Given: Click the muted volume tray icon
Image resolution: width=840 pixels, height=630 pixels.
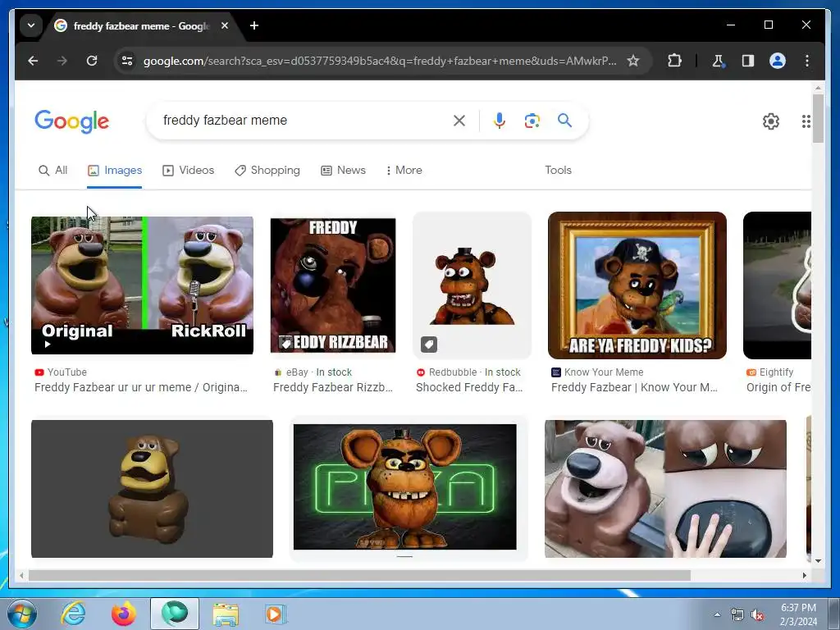Looking at the screenshot, I should (757, 615).
